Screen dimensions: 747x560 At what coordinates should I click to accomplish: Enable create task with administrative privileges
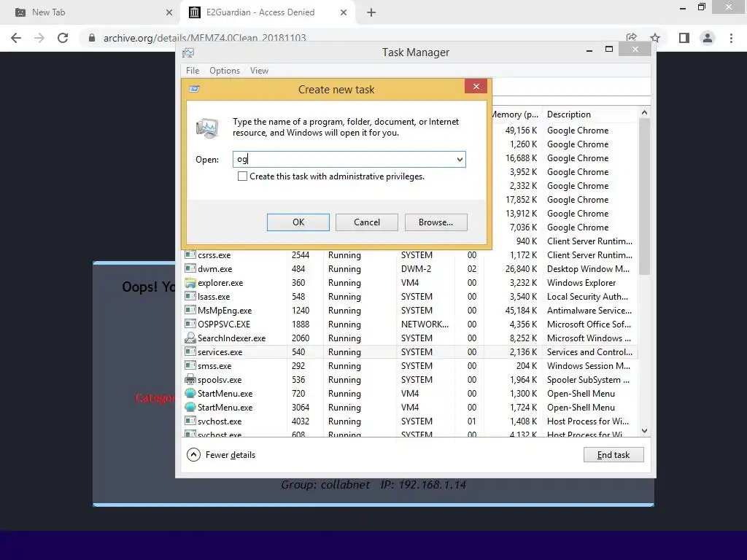(x=242, y=176)
